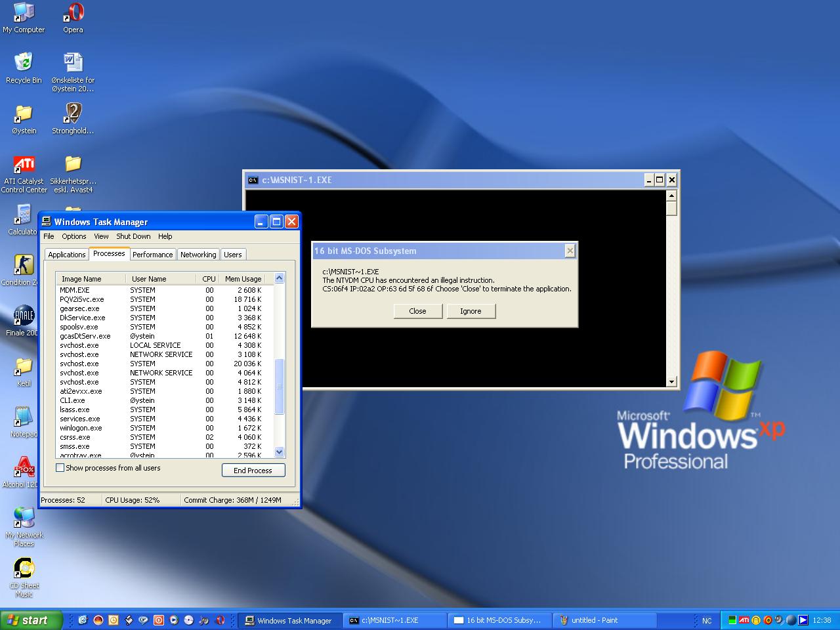Open Task Manager File menu
Screen dimensions: 840x630
pyautogui.click(x=49, y=236)
